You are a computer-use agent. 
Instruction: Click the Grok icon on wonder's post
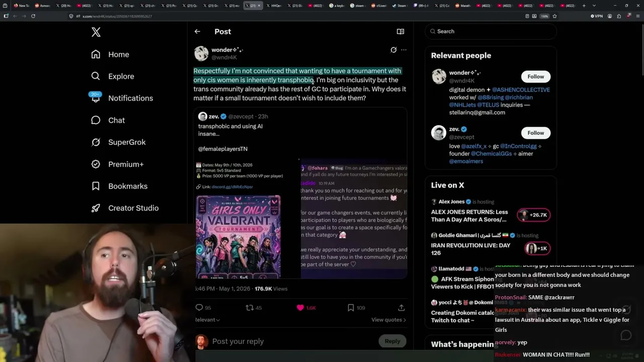393,50
